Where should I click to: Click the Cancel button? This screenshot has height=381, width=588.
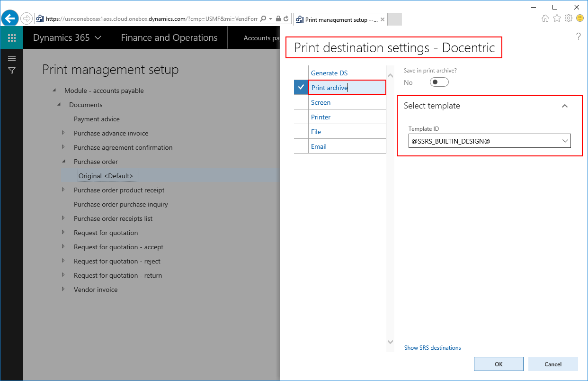(x=553, y=364)
